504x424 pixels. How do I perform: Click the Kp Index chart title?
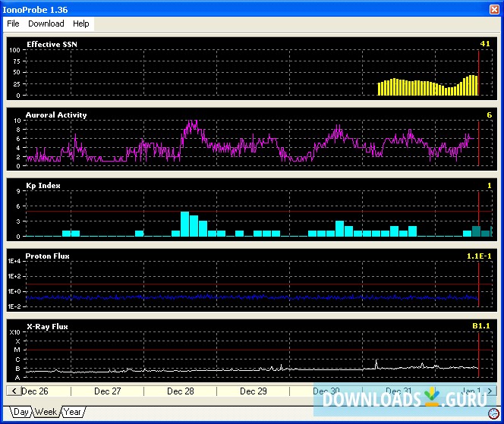coord(43,186)
